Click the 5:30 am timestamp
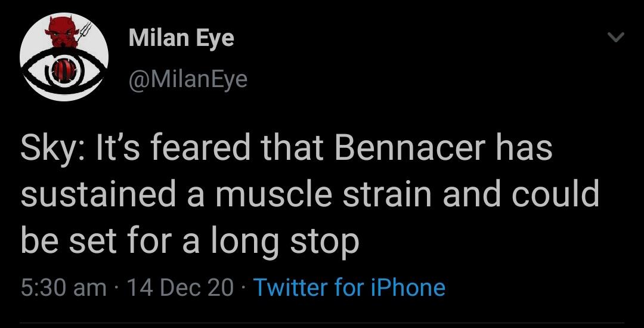The image size is (644, 328). [63, 287]
